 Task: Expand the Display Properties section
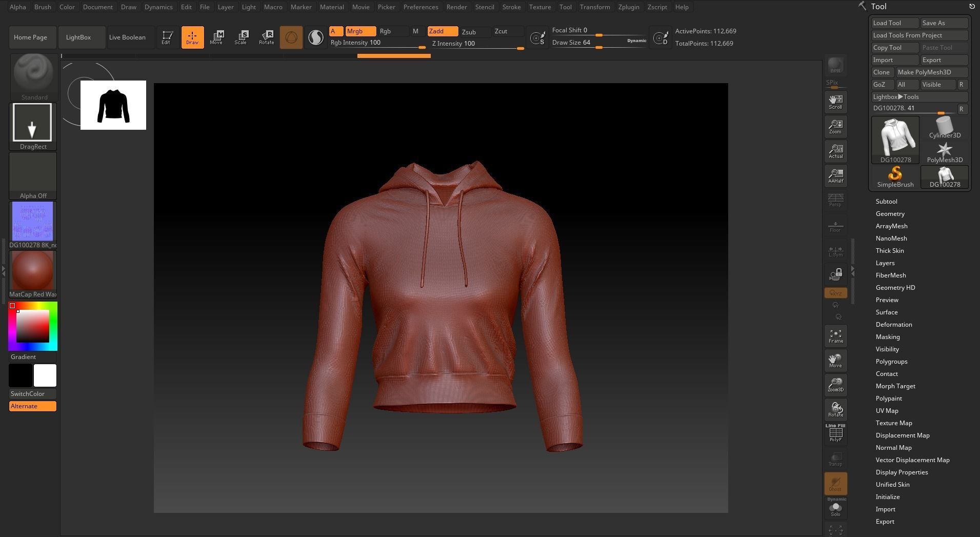(902, 472)
